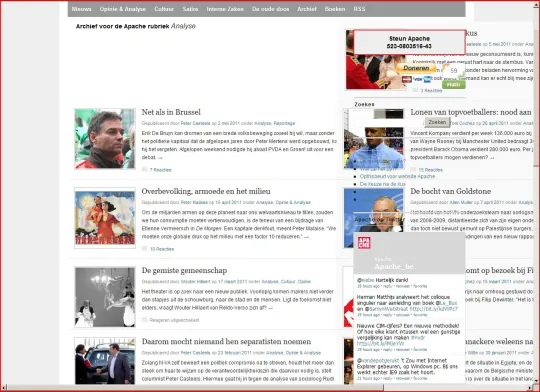The height and width of the screenshot is (392, 540).
Task: Open article Daarom mocht niemand hen separatisten noemen
Action: (226, 341)
